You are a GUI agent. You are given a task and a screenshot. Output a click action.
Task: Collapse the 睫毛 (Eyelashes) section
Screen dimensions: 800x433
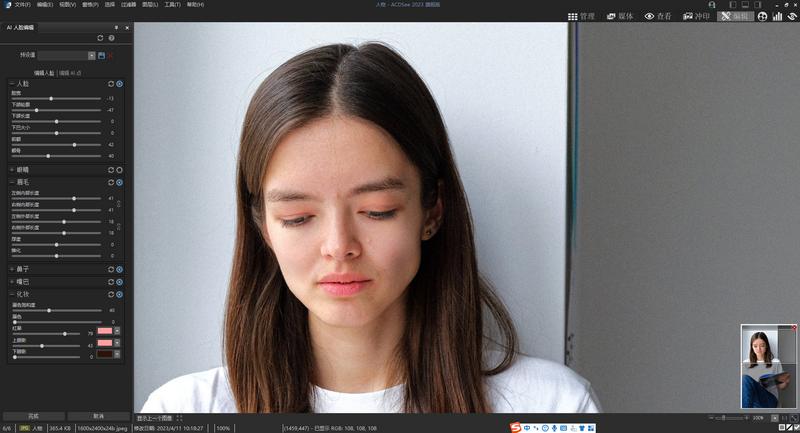12,183
